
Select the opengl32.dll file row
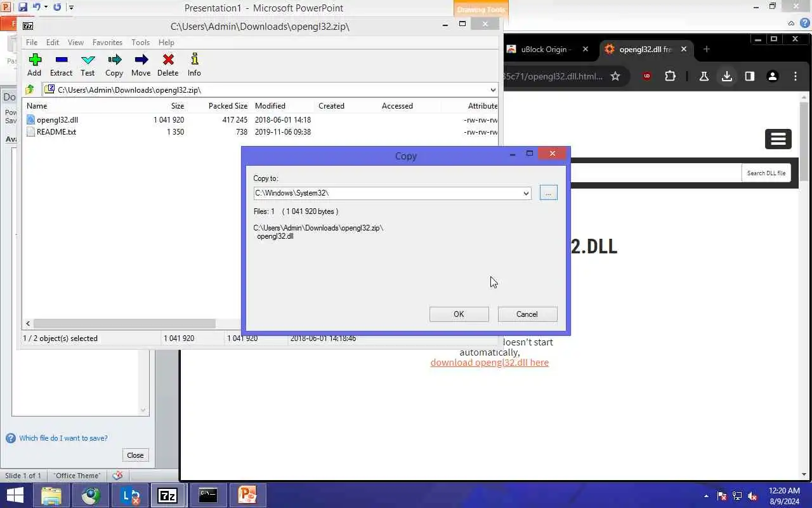click(x=261, y=119)
